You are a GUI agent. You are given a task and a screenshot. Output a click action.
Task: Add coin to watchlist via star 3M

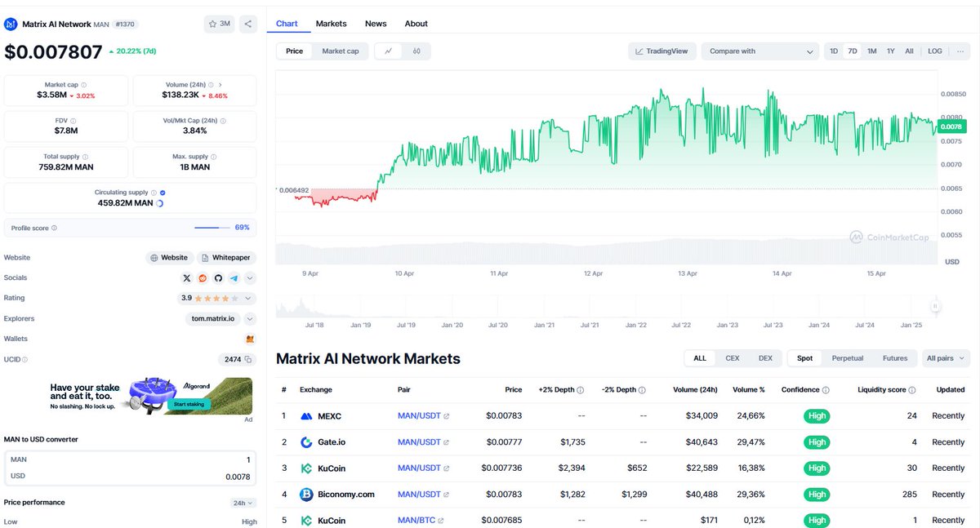(x=220, y=24)
